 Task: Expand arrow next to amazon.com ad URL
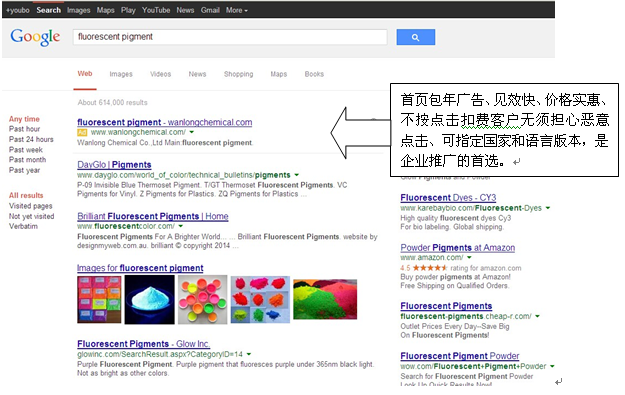[x=469, y=257]
